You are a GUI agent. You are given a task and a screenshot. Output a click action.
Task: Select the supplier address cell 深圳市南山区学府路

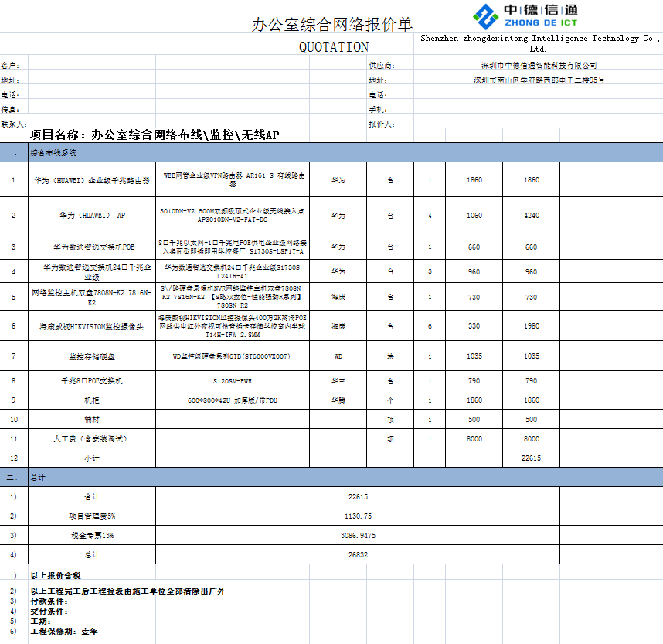click(539, 80)
